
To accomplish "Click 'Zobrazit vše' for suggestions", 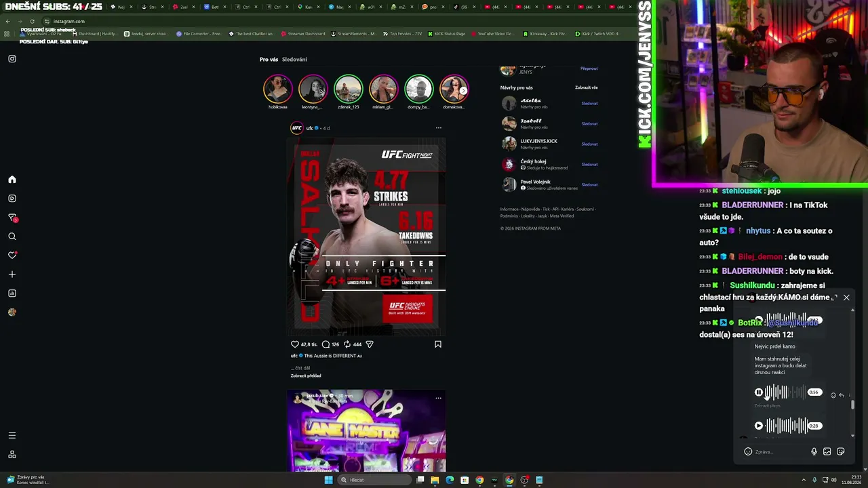I will click(x=587, y=87).
